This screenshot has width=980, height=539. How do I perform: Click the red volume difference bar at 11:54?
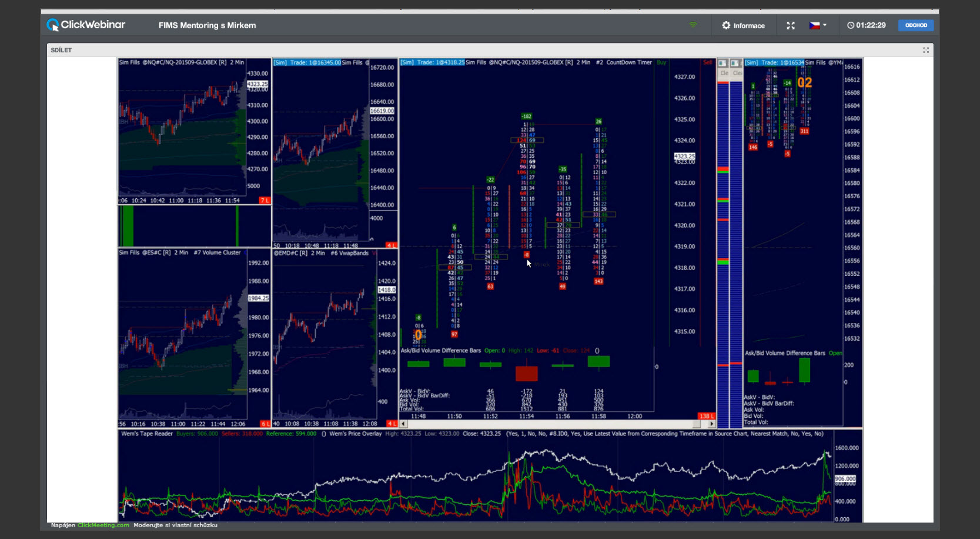click(526, 373)
